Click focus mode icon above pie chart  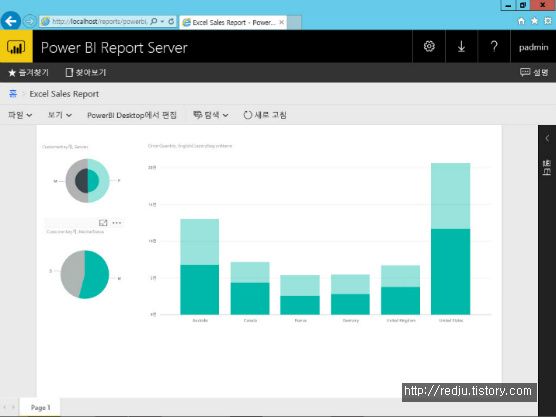103,223
